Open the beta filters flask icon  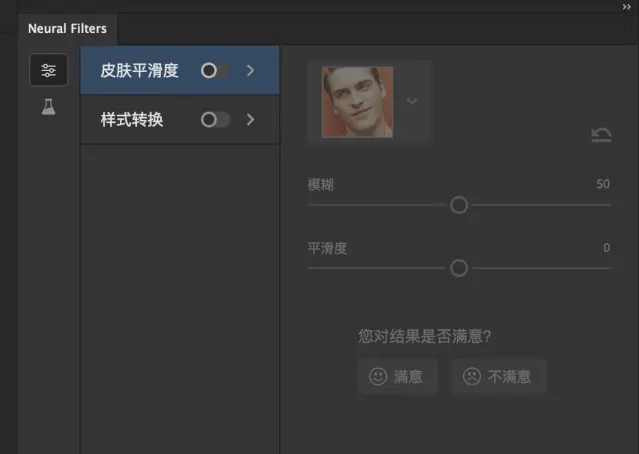(x=48, y=107)
